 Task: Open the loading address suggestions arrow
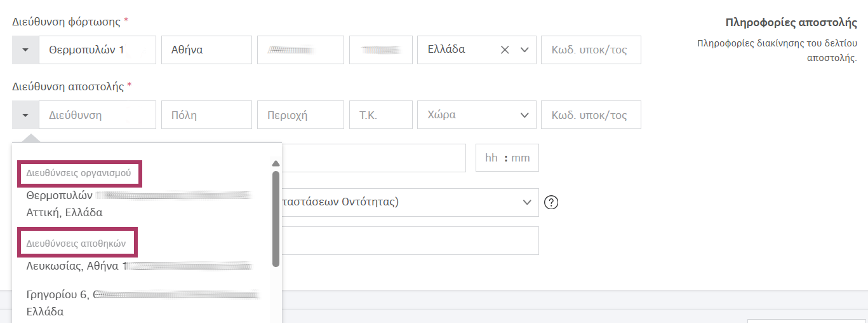pyautogui.click(x=25, y=50)
